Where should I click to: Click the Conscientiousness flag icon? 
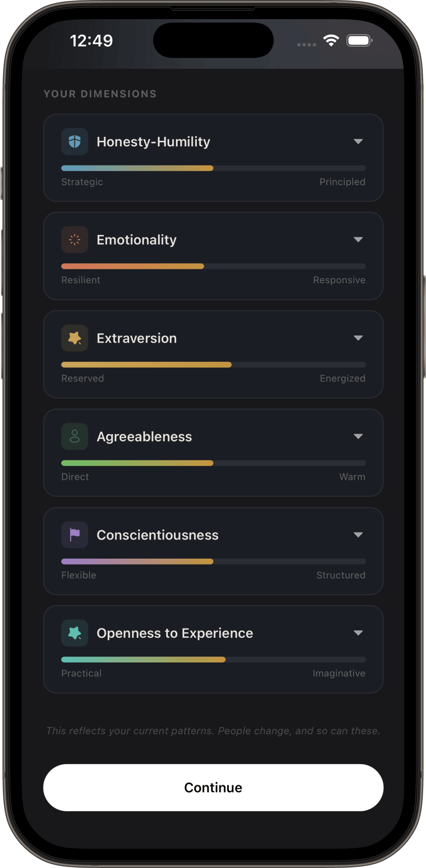click(75, 535)
